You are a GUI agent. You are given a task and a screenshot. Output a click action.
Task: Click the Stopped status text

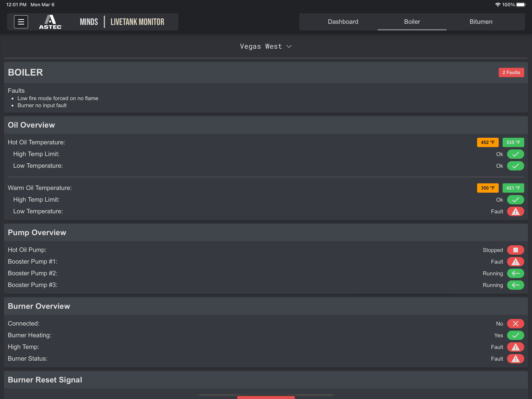click(493, 250)
